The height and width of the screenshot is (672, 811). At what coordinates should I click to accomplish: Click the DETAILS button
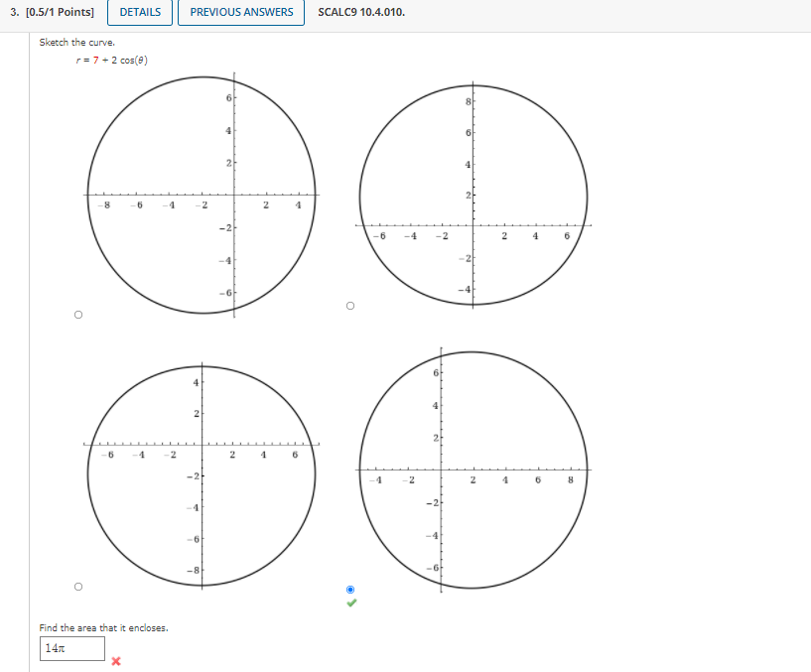138,14
